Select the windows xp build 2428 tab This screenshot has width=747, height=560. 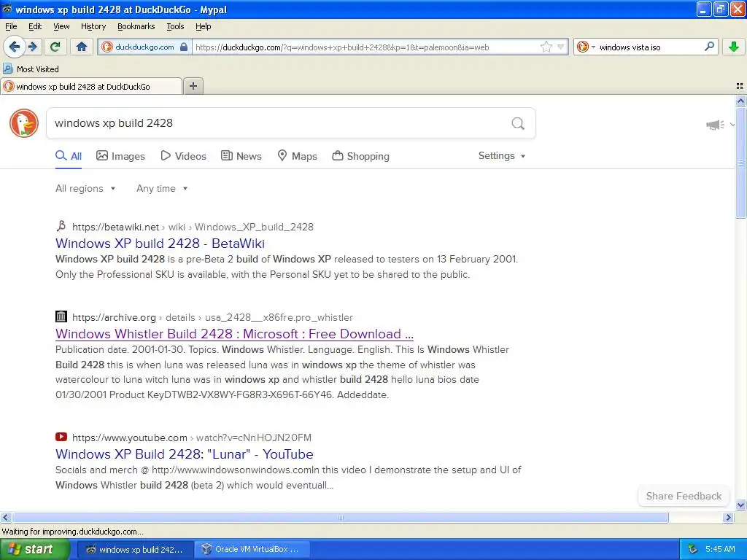[x=91, y=86]
